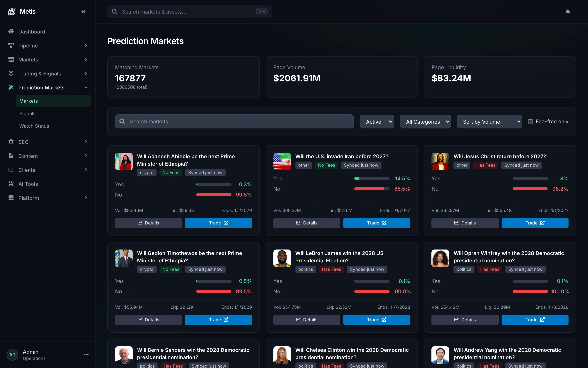
Task: Click external-link icon on Gedion Timothewos Trade
Action: pos(226,320)
